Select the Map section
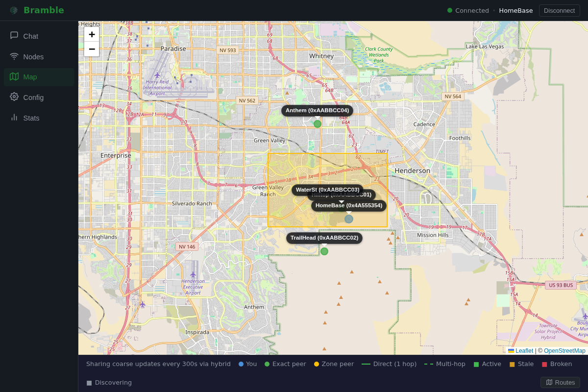This screenshot has height=392, width=588. 39,77
